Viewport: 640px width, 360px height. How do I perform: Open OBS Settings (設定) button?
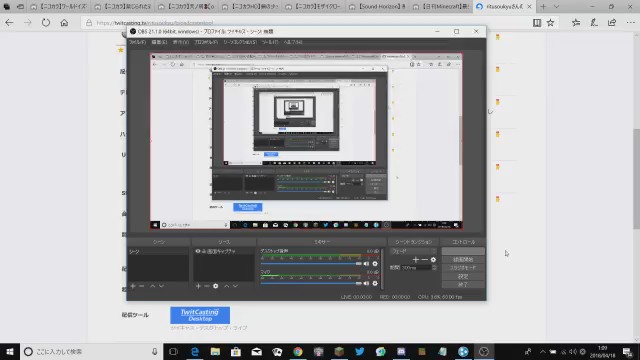pyautogui.click(x=463, y=276)
